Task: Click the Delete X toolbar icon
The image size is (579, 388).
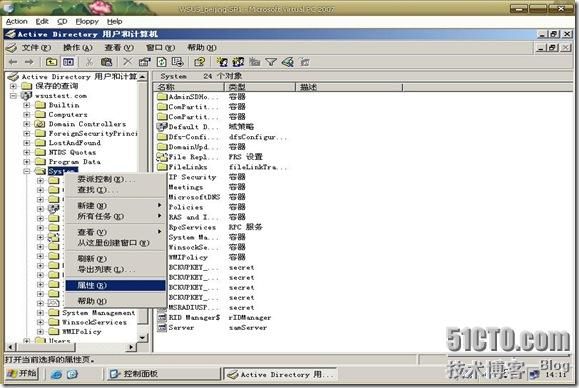Action: pyautogui.click(x=127, y=62)
